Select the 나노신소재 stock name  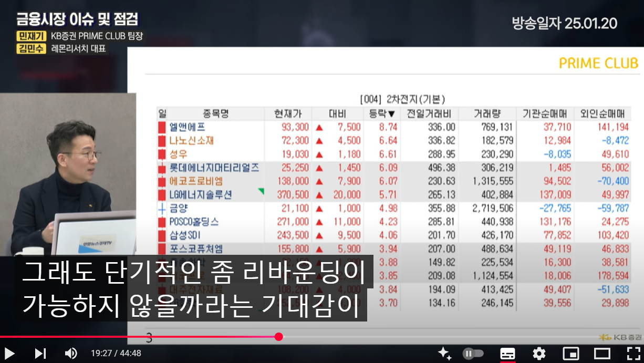tap(191, 141)
